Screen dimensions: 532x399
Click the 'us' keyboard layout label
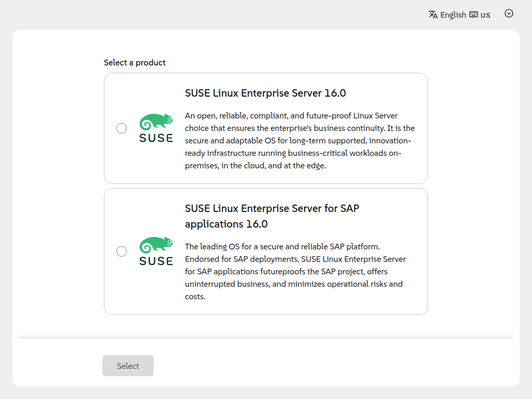(485, 15)
